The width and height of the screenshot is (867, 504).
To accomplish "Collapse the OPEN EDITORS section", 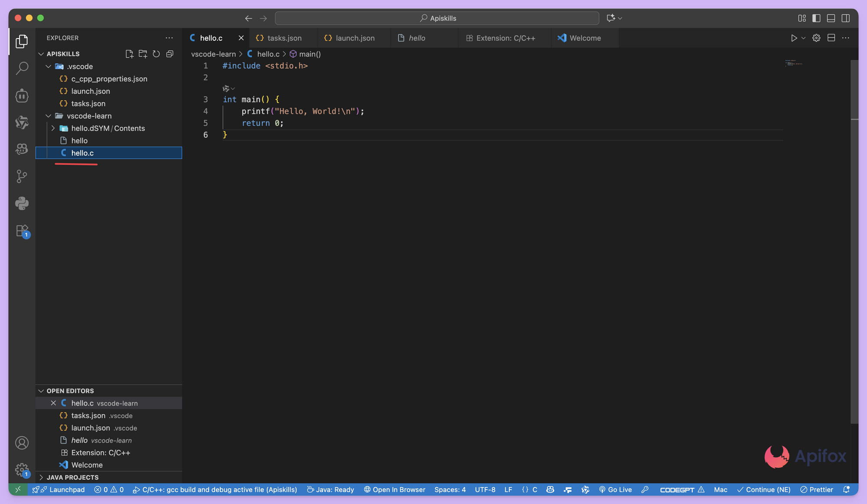I will [42, 390].
